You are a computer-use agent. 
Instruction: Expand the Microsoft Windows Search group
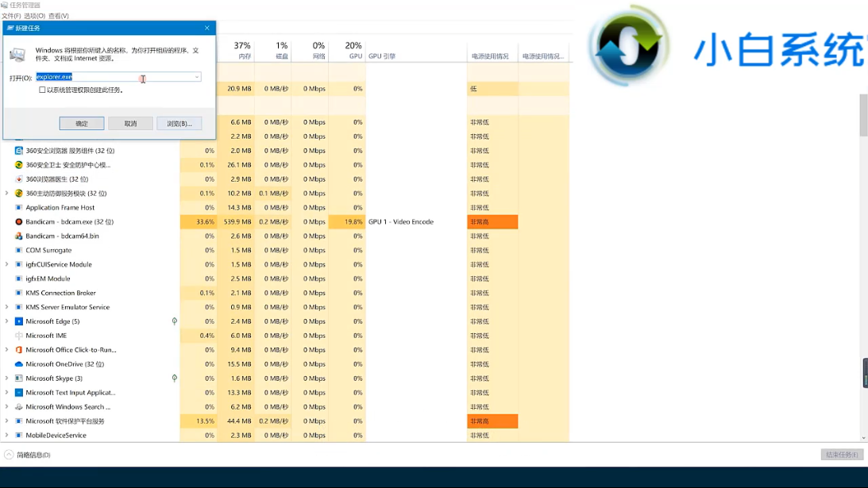coord(6,406)
